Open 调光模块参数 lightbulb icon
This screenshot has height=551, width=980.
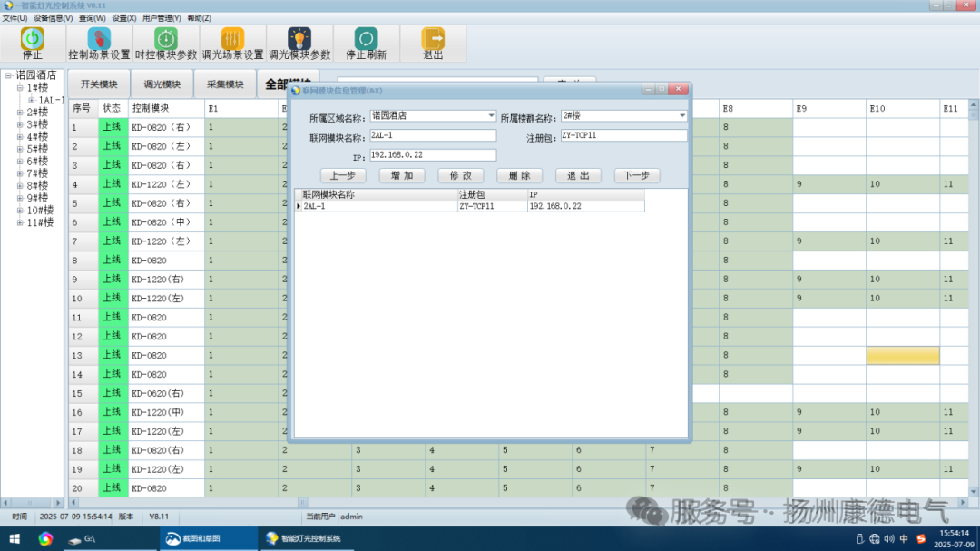click(x=299, y=38)
